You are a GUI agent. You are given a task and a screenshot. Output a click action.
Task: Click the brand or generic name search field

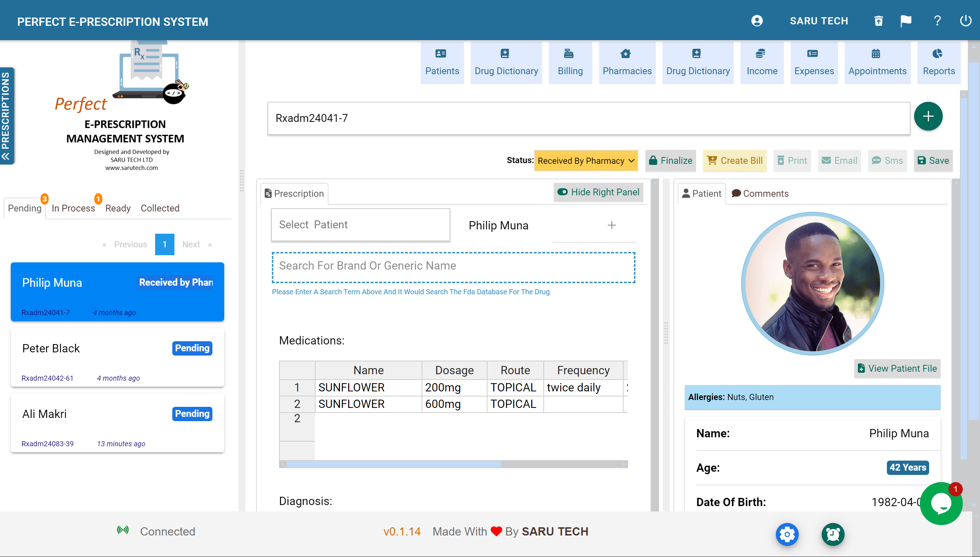click(453, 267)
